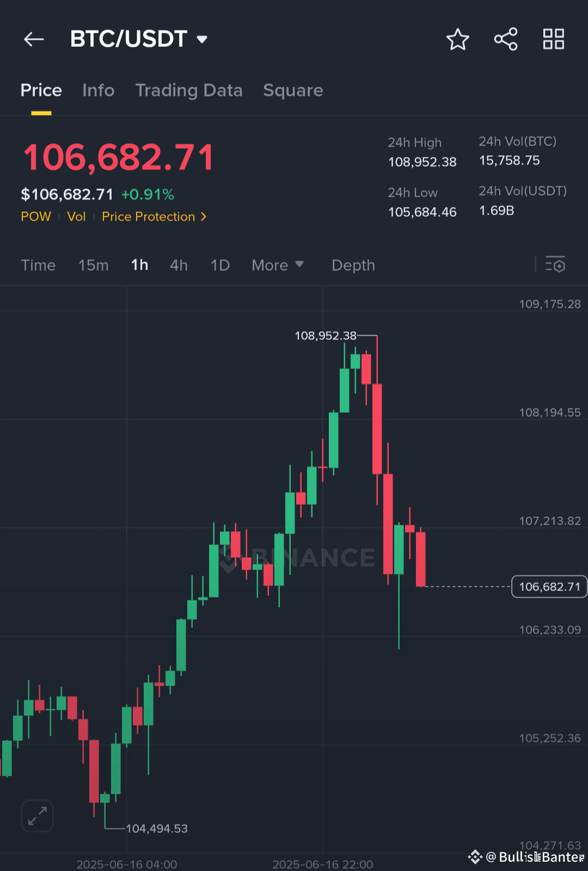Switch to the Trading Data tab
The height and width of the screenshot is (871, 588).
(x=189, y=90)
